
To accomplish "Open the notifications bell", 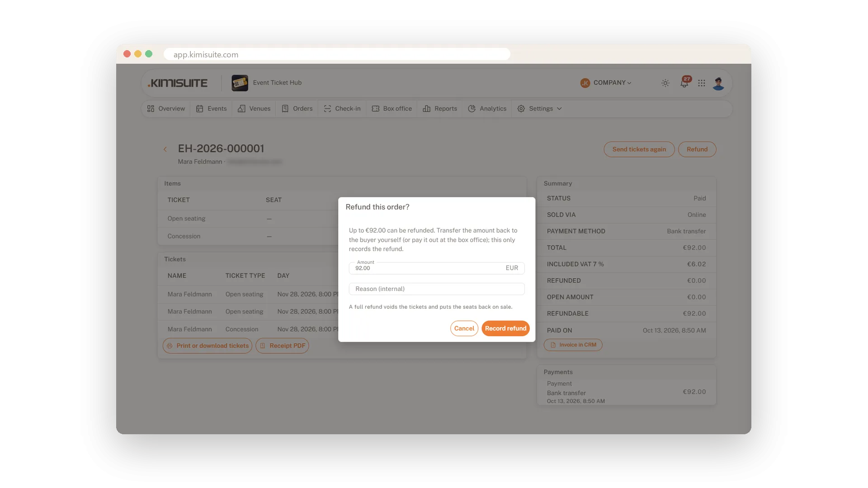I will [x=684, y=83].
